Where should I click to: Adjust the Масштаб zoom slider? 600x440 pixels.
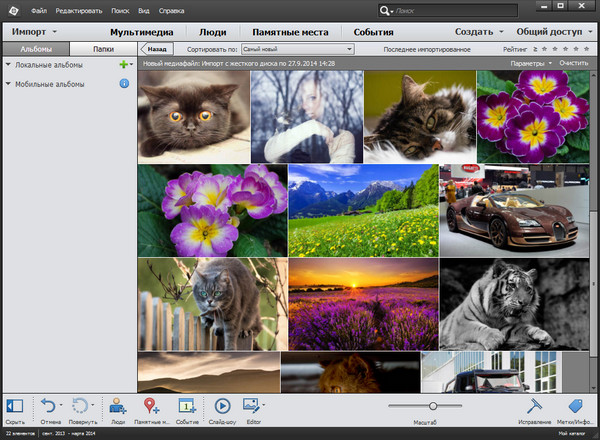[433, 406]
